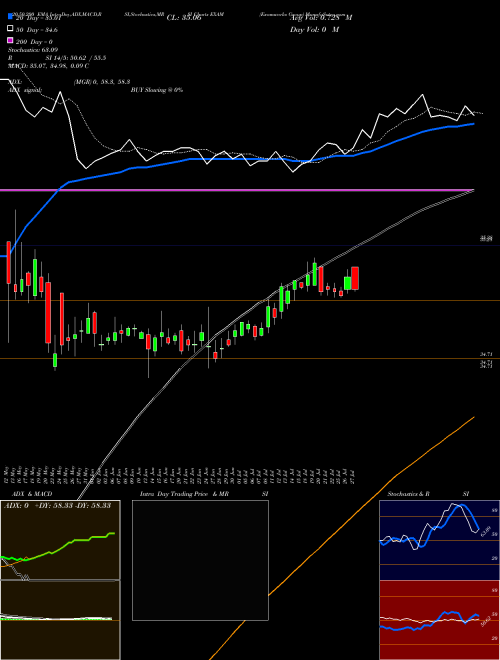Select the '50 Day = 34.6' legend text
Viewport: 500px width, 660px height.
(x=37, y=30)
